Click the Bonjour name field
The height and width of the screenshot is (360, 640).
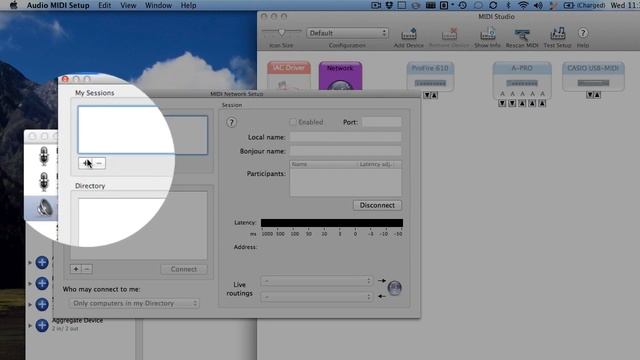coord(345,151)
